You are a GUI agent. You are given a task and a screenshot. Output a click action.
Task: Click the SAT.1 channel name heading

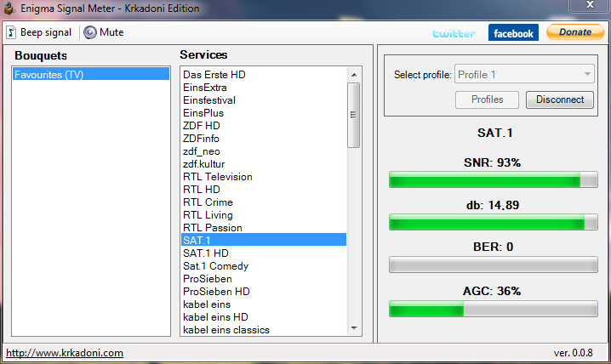(x=495, y=133)
